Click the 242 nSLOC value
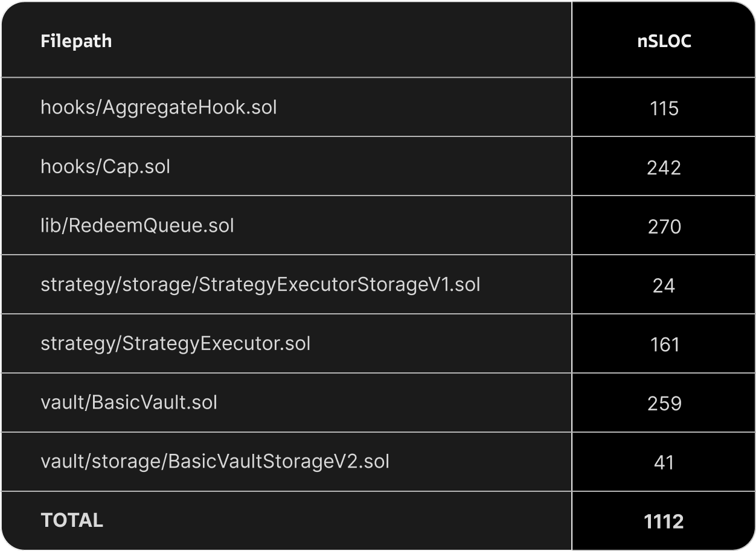 (x=664, y=168)
